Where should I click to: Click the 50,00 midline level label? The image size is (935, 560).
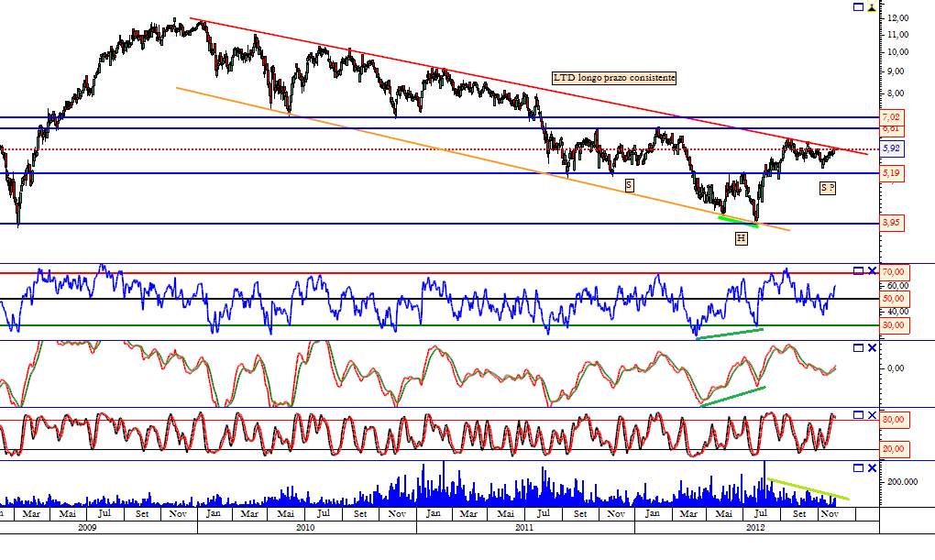click(x=895, y=299)
